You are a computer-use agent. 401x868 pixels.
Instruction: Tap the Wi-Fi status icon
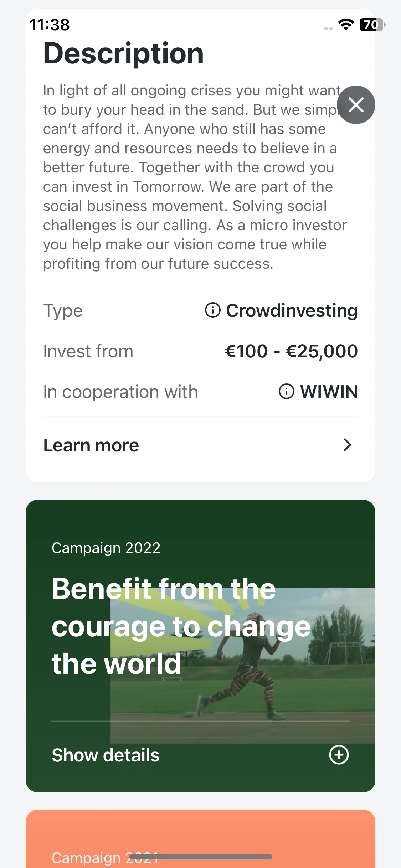click(346, 25)
